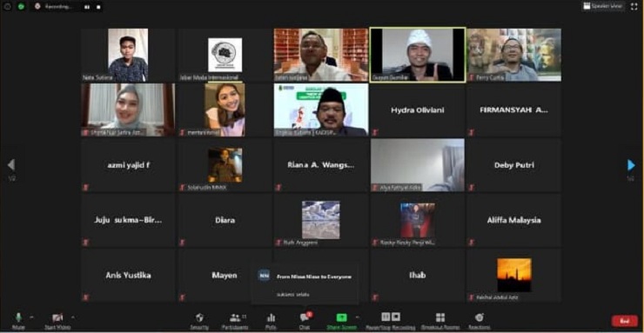Click the green encryption shield icon
The width and height of the screenshot is (644, 333).
pyautogui.click(x=21, y=7)
